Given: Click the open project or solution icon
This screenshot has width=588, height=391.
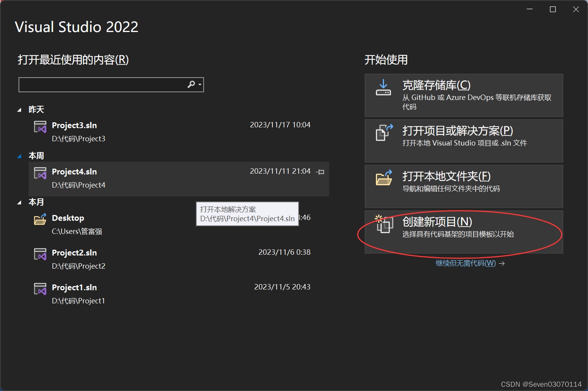Looking at the screenshot, I should pyautogui.click(x=384, y=132).
